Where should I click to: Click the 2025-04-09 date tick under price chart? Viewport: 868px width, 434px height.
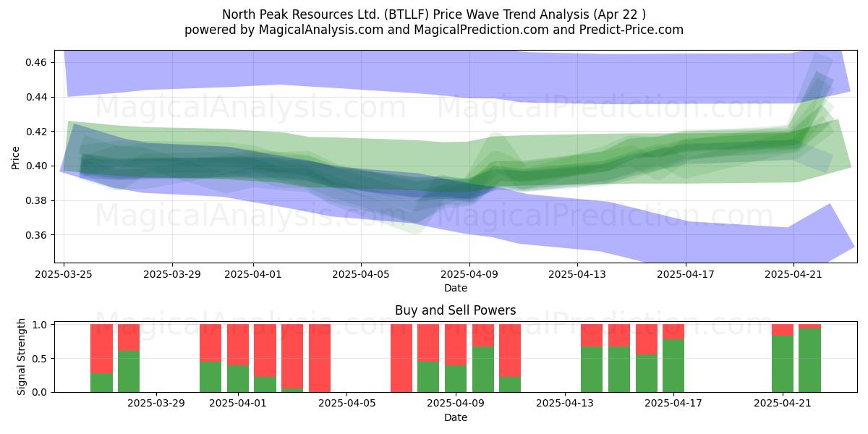469,274
